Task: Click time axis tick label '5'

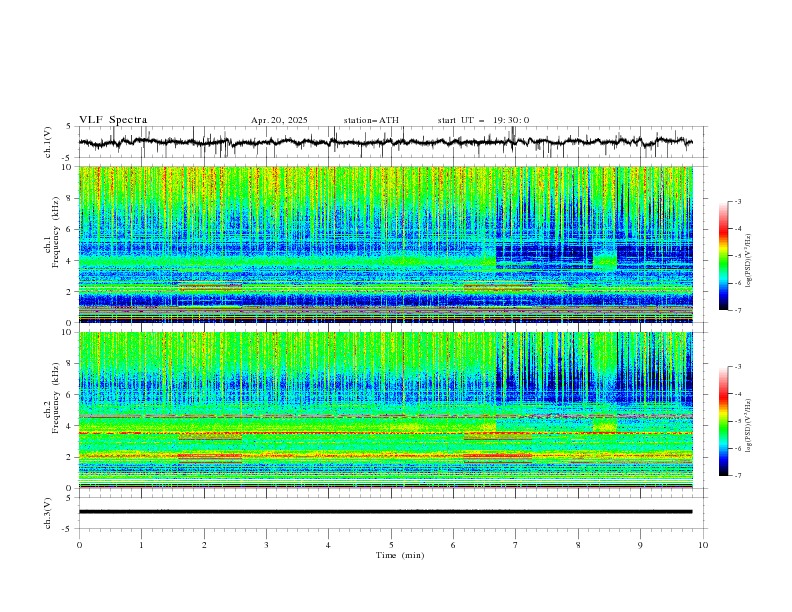Action: [x=391, y=545]
